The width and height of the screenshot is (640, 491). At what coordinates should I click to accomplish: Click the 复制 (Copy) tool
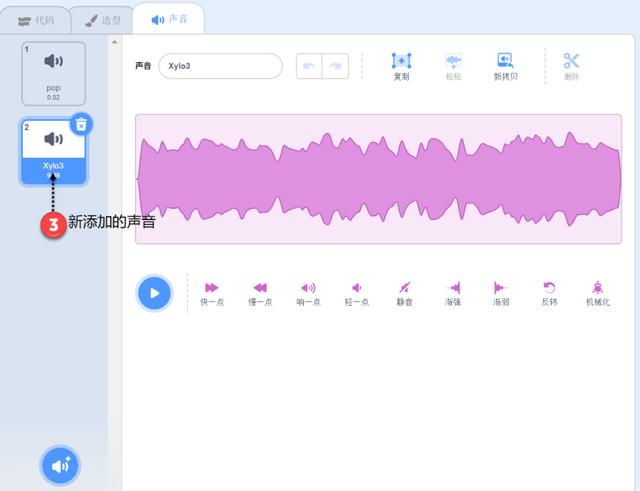pyautogui.click(x=401, y=67)
